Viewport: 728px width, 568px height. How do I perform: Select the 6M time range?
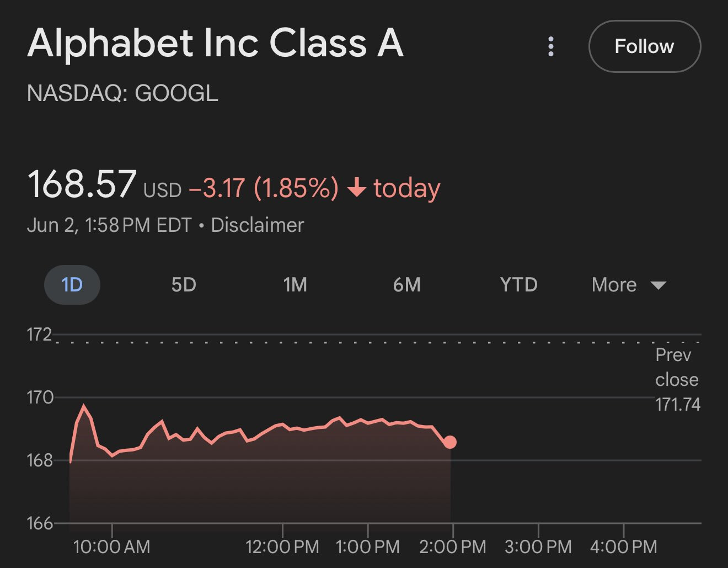(x=407, y=285)
